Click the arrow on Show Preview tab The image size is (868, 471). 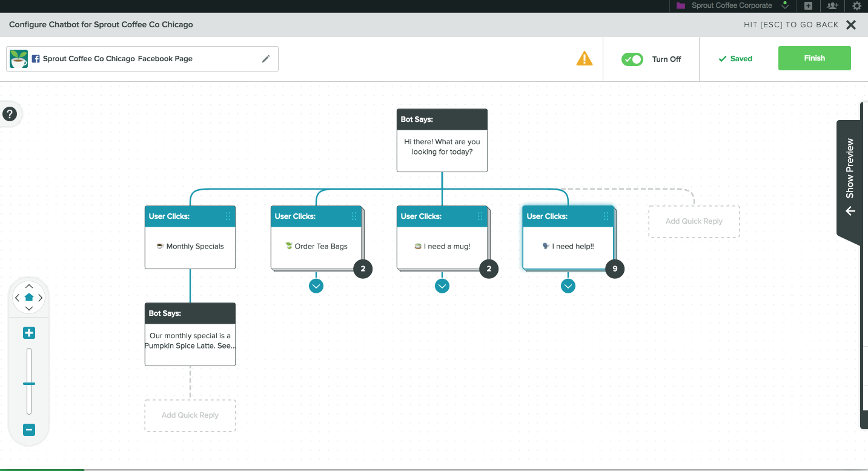pos(850,211)
